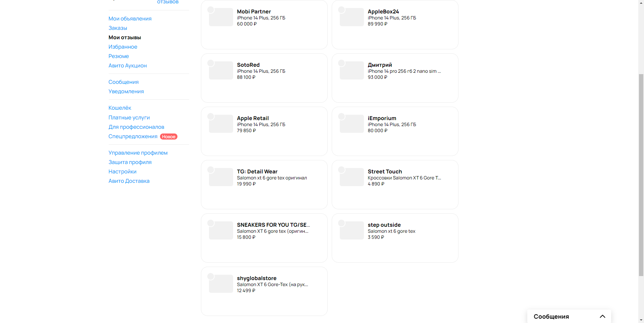Open seller name iEmporium
Image resolution: width=644 pixels, height=323 pixels.
(x=382, y=118)
